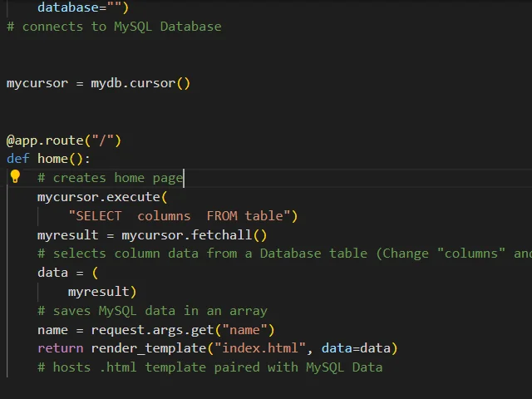Click the comment '# connects to MySQL Database'
The width and height of the screenshot is (532, 399).
point(114,27)
